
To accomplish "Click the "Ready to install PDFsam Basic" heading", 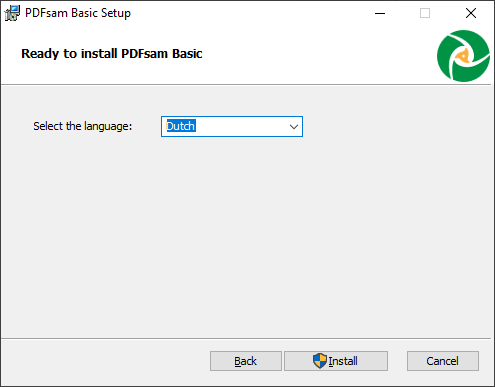I will click(x=112, y=54).
